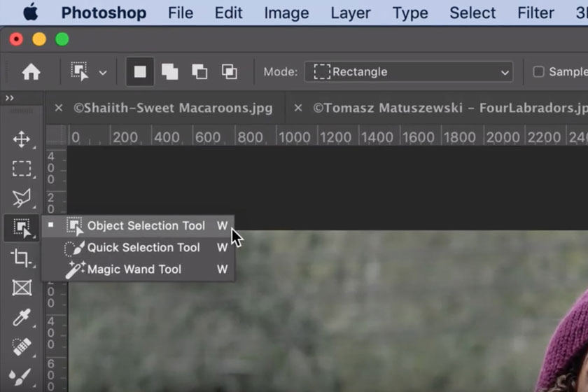
Task: Switch to Tomasz Matuszewski FourLabradors tab
Action: pyautogui.click(x=450, y=108)
